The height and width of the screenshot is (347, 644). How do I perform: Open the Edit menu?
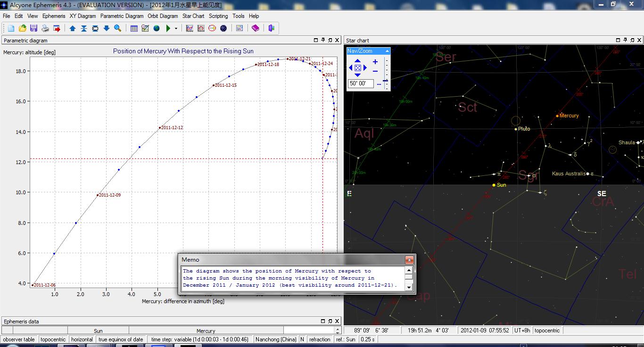point(19,16)
